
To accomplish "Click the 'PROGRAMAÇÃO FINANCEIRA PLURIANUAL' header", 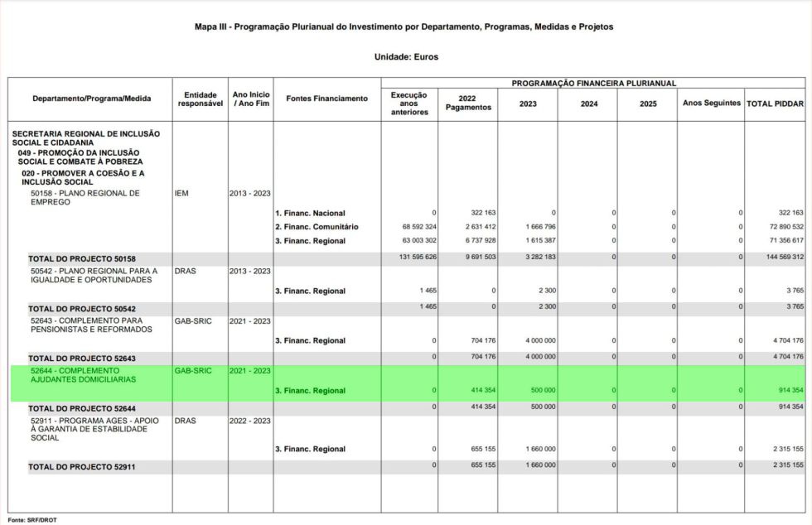I will tap(593, 83).
